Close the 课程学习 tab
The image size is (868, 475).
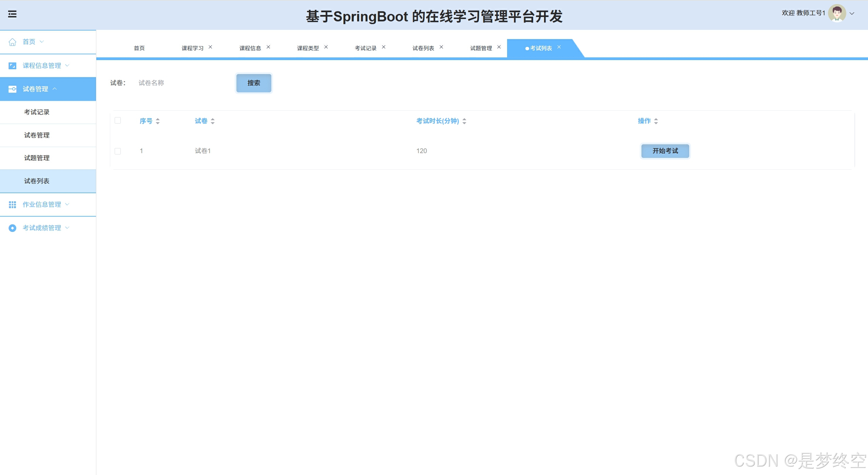click(x=210, y=47)
